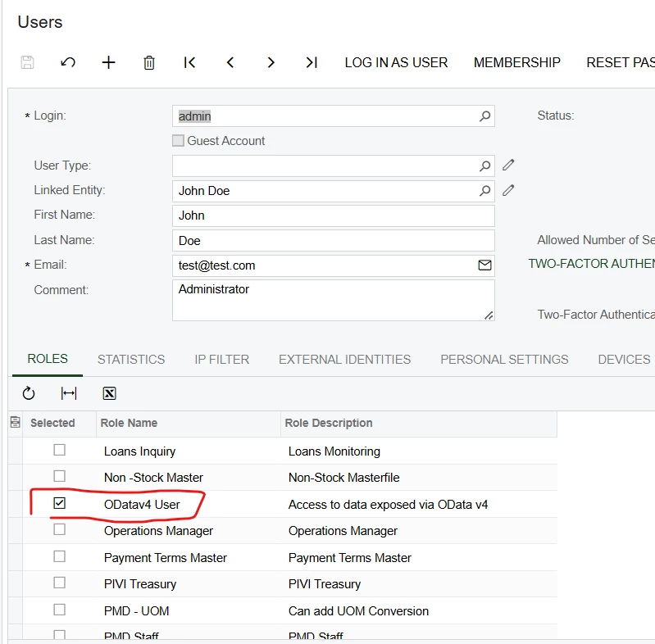Open the DEVICES tab
Viewport: 655px width, 644px height.
(x=624, y=359)
